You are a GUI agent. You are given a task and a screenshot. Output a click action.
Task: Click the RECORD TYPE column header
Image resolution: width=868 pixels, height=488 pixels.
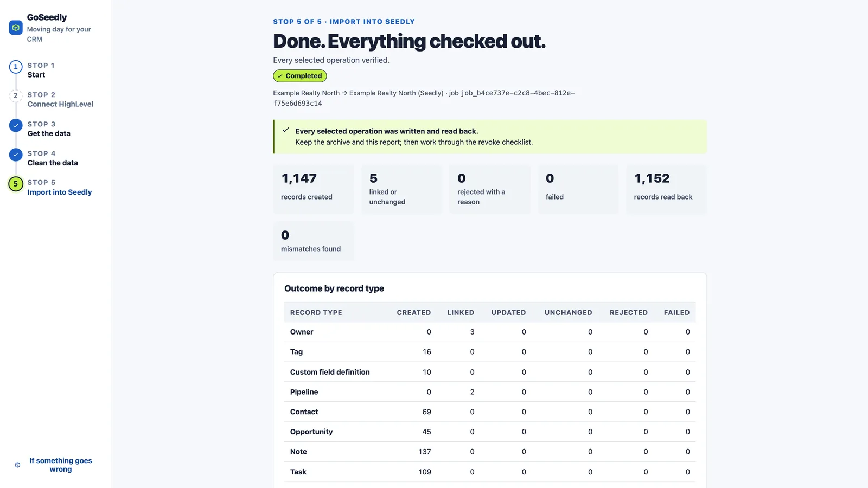(x=316, y=312)
